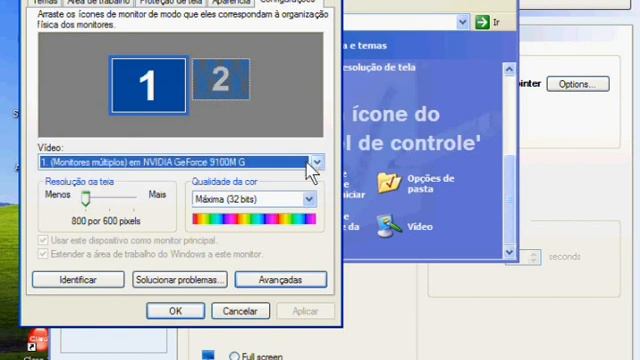Toggle 'Usar este dispositivo como monitor principal' checkbox
This screenshot has height=360, width=640.
point(43,240)
